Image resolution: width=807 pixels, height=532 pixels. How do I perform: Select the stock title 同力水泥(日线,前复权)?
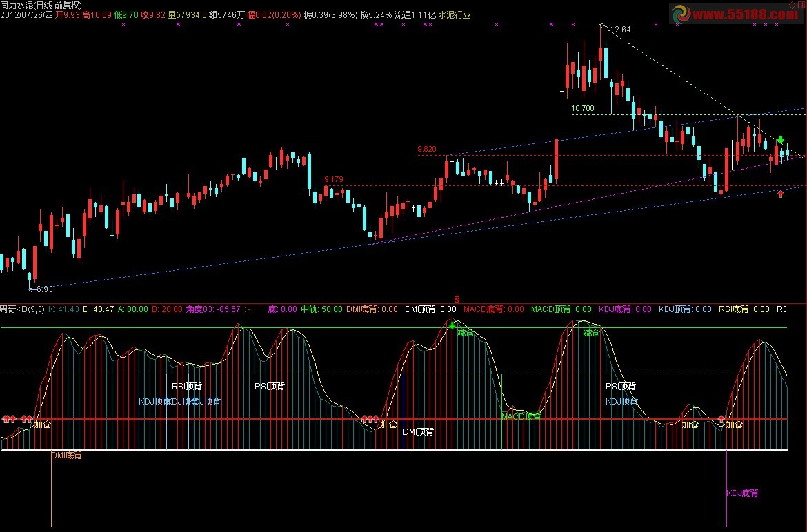point(41,5)
